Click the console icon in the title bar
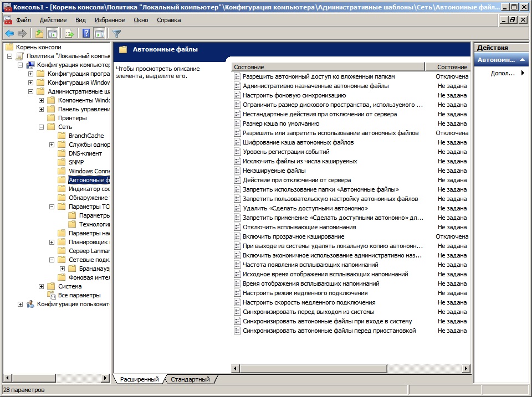Image resolution: width=532 pixels, height=397 pixels. [x=7, y=7]
